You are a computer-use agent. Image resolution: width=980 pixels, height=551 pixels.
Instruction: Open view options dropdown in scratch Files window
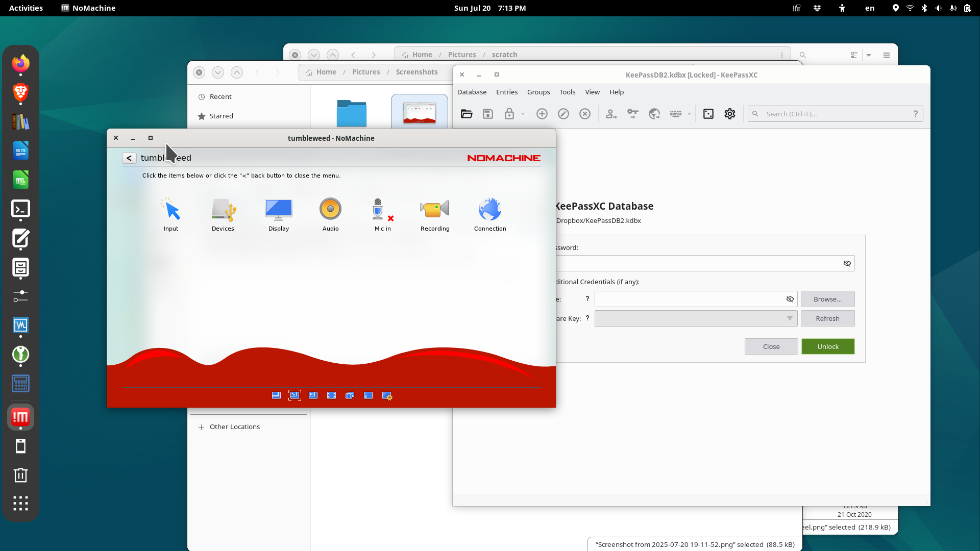click(869, 55)
